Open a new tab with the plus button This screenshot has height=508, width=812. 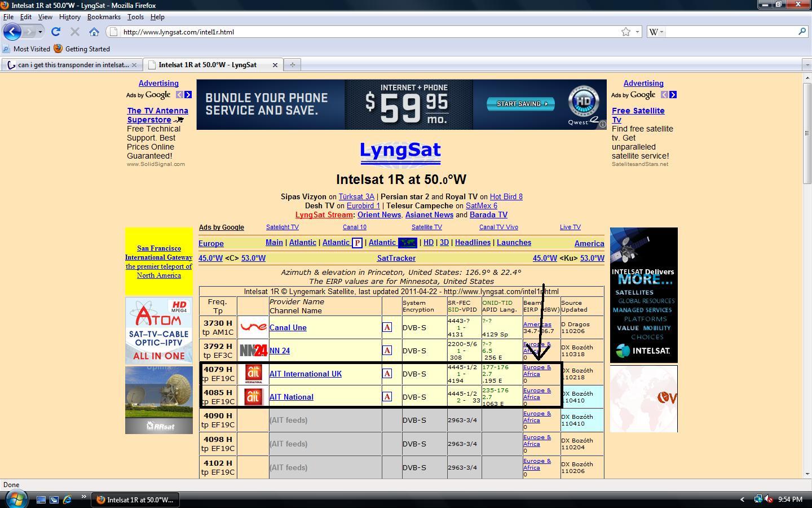tap(292, 65)
